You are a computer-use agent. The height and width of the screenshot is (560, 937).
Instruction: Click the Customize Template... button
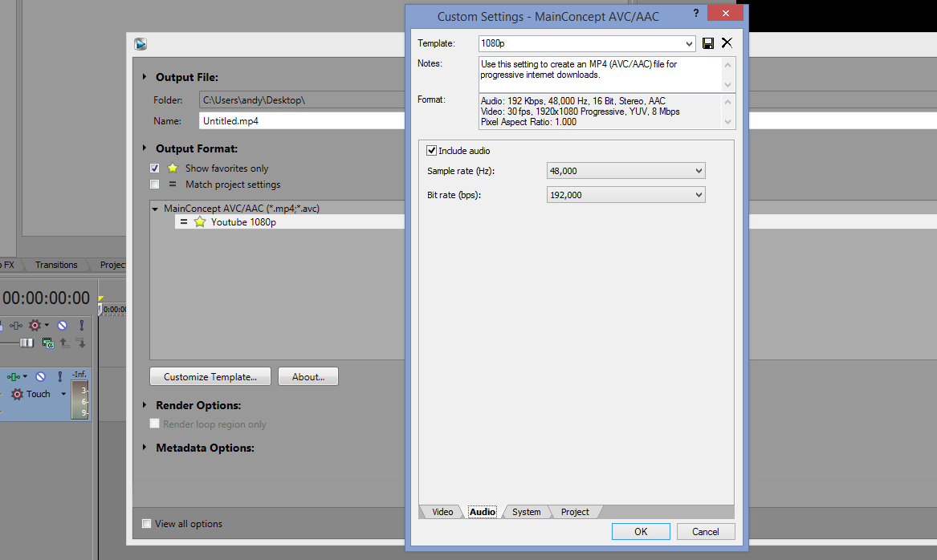click(x=210, y=377)
